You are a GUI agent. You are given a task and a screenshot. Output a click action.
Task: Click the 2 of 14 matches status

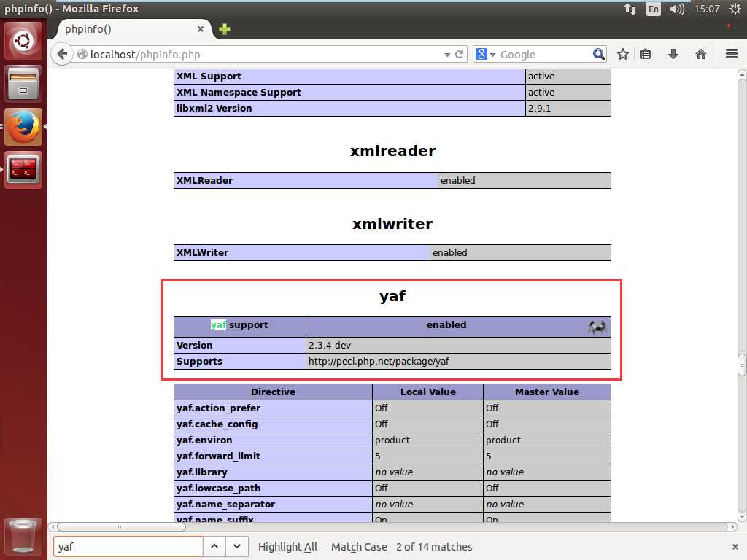pyautogui.click(x=434, y=547)
